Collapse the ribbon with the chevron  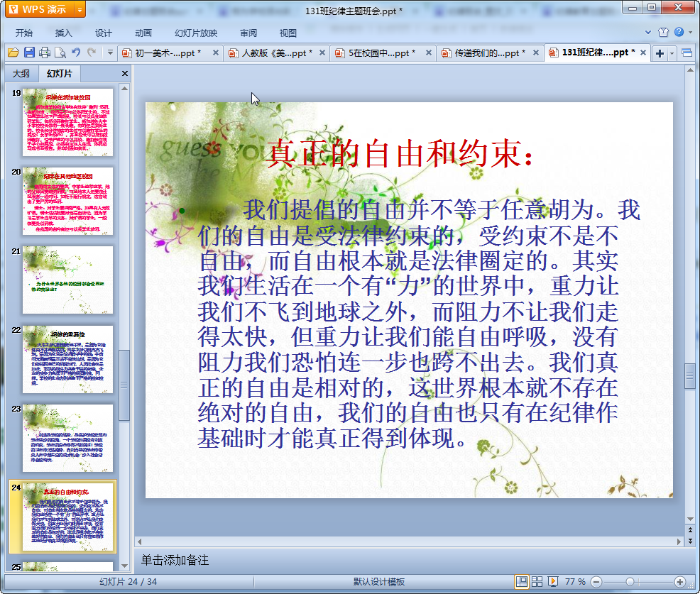pos(648,32)
